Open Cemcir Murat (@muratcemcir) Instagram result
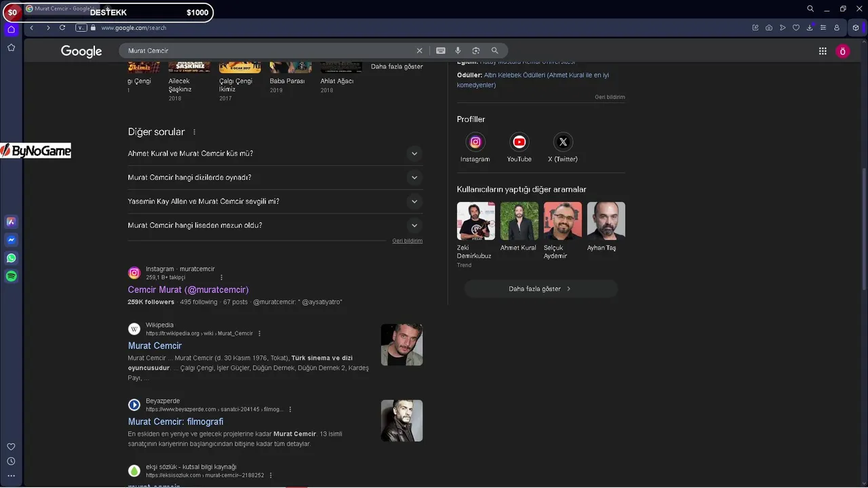This screenshot has width=868, height=488. click(188, 289)
